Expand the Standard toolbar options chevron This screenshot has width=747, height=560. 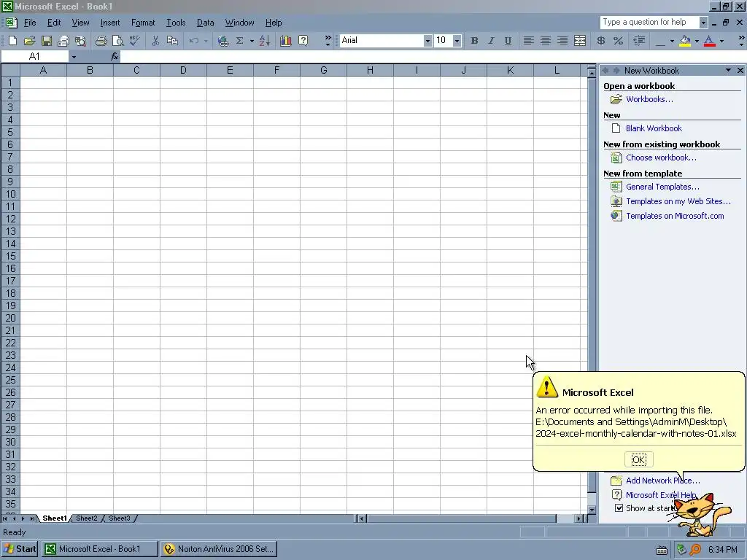point(328,41)
